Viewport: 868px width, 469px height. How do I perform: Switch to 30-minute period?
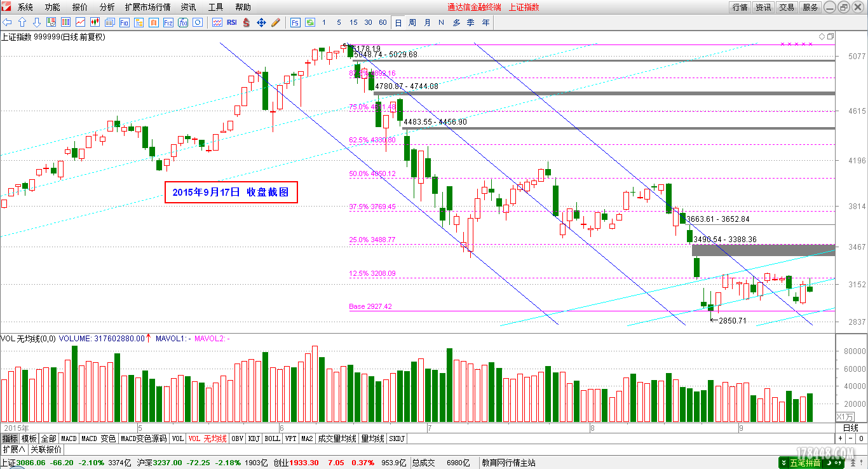(x=369, y=22)
